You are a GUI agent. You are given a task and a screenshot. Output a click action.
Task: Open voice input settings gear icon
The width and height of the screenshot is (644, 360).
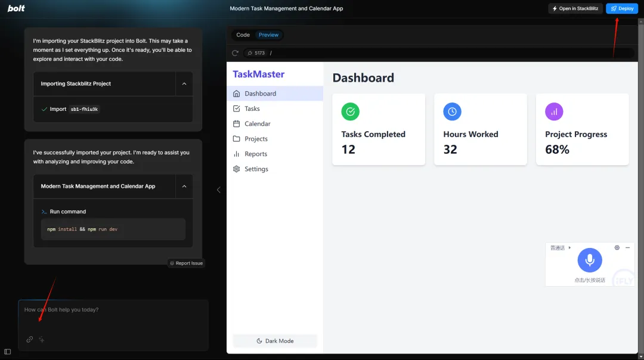617,247
